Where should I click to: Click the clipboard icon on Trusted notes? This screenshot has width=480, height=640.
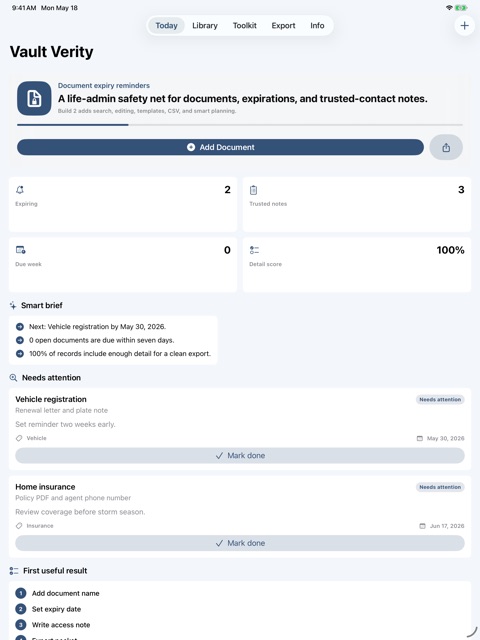pos(253,190)
